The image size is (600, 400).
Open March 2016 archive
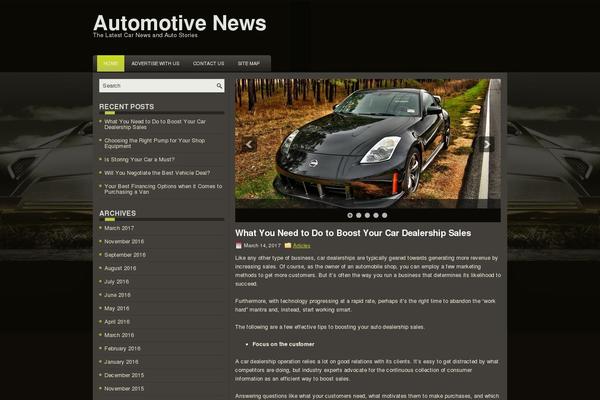click(119, 335)
